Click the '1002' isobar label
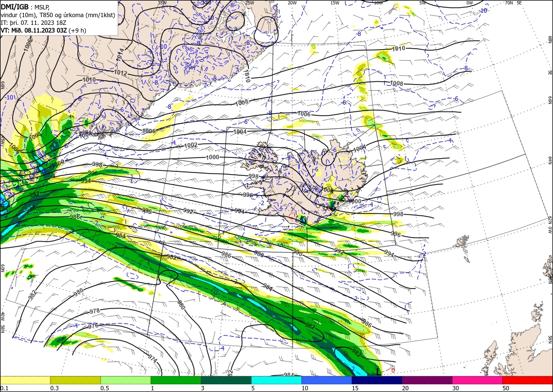This screenshot has height=392, width=553. point(191,145)
